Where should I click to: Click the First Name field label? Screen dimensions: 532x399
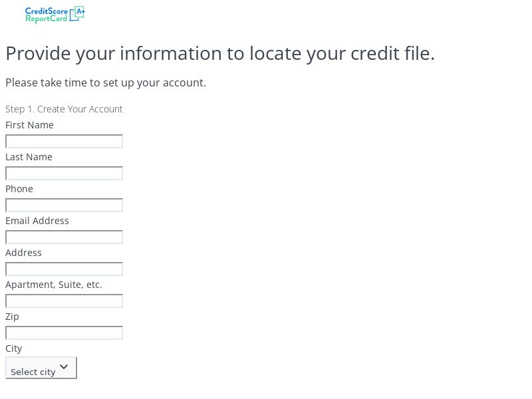29,124
